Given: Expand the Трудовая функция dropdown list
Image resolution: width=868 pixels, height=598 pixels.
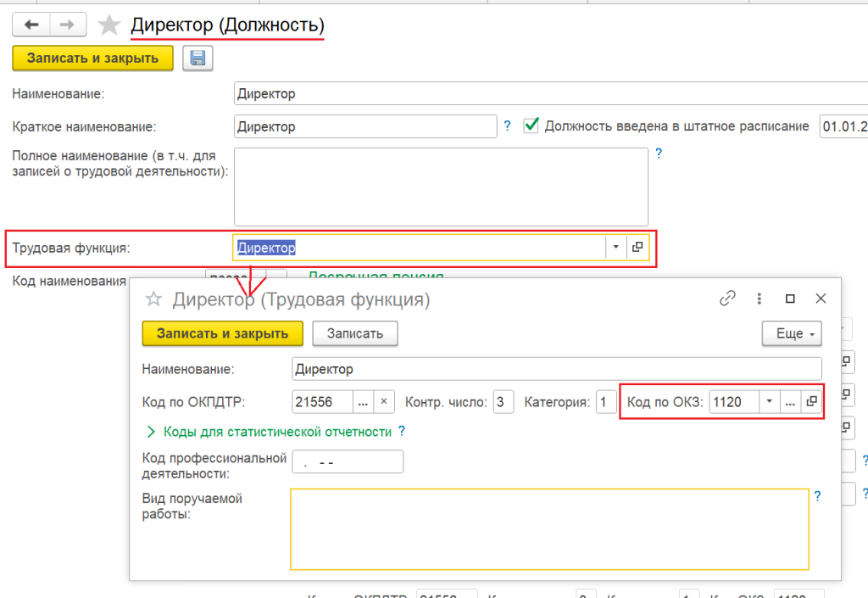Looking at the screenshot, I should pos(615,247).
